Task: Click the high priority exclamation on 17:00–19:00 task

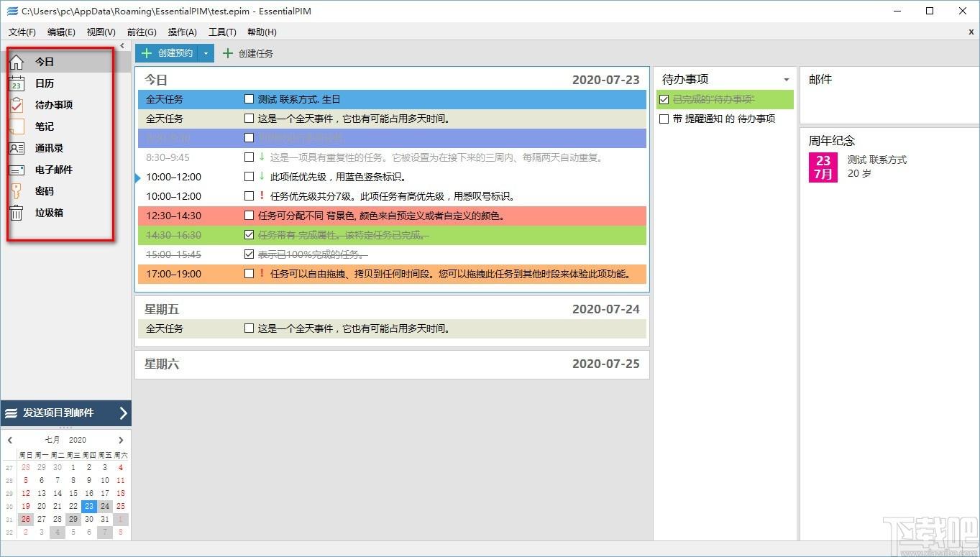Action: tap(262, 274)
